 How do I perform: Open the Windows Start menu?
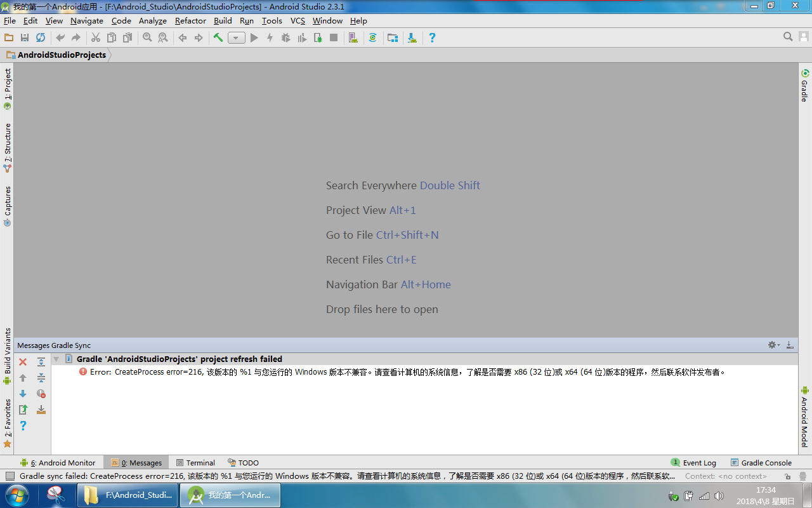(17, 495)
